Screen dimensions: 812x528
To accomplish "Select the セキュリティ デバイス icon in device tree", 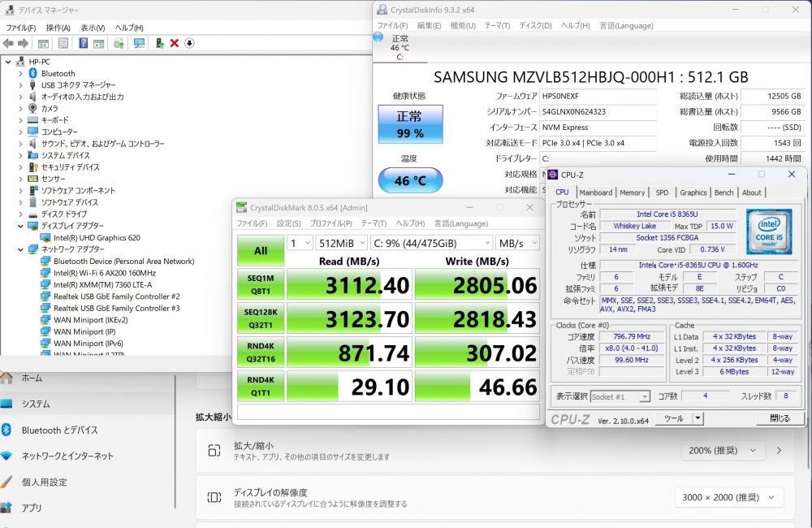I will 32,167.
